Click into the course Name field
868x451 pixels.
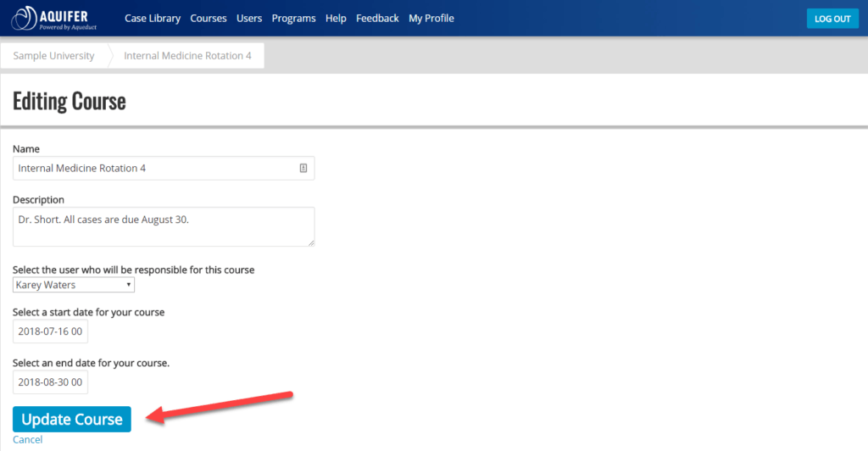click(x=164, y=168)
